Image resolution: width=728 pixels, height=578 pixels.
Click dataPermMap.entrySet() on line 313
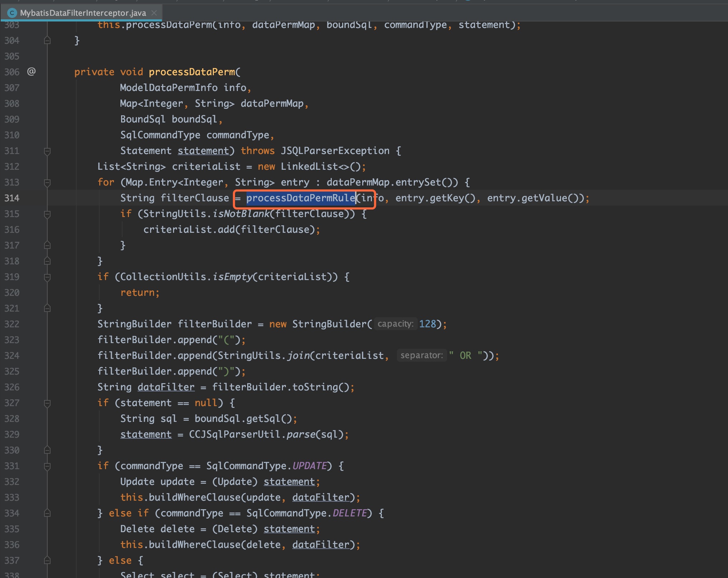click(389, 182)
